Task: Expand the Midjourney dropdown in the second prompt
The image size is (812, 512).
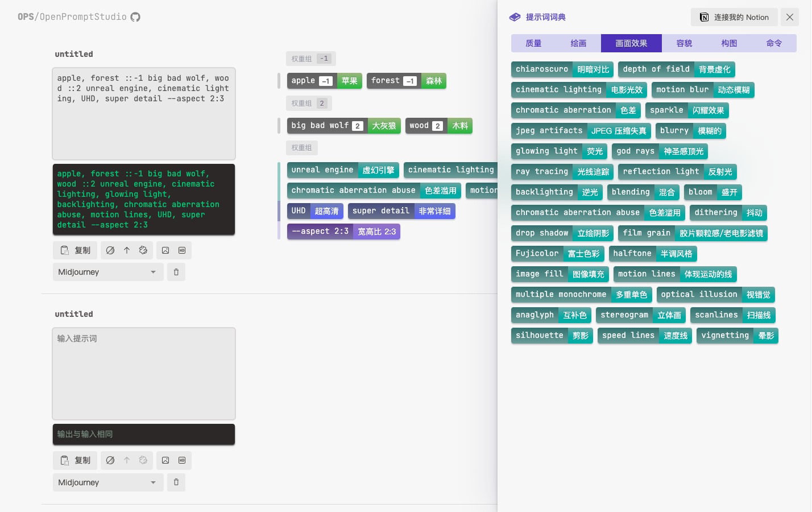Action: pos(108,482)
